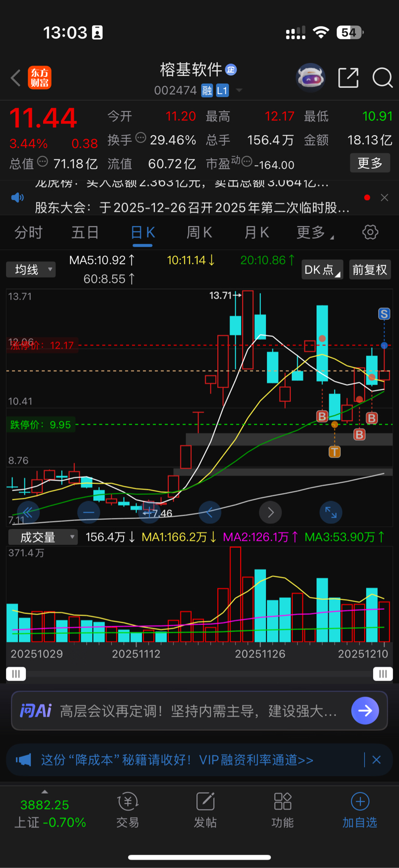Select the 日K tab
The image size is (399, 868).
click(x=142, y=233)
